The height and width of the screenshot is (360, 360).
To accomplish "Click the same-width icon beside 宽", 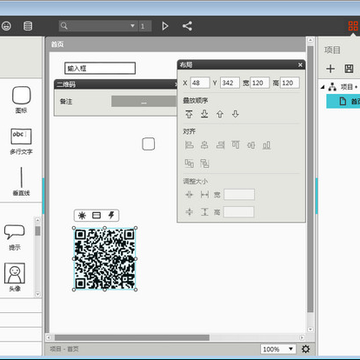I will click(205, 195).
